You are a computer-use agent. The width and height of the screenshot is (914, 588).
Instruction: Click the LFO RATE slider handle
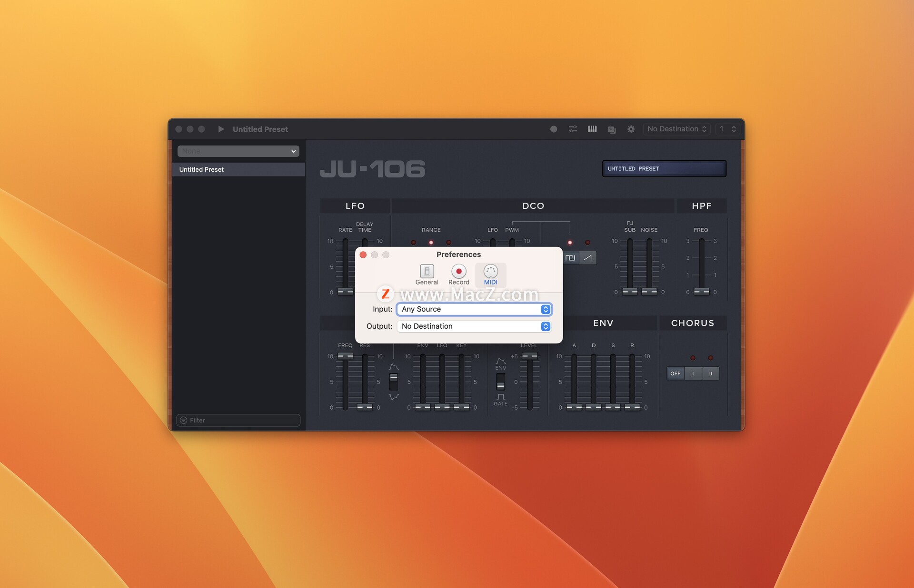345,292
